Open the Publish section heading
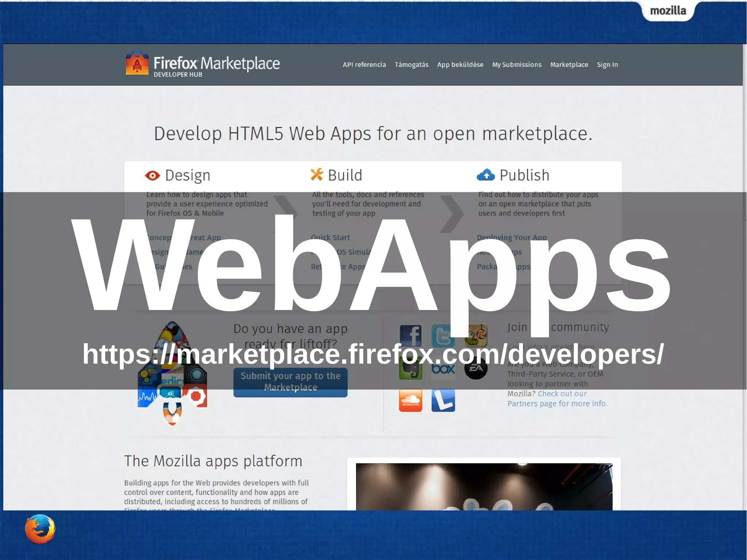This screenshot has width=747, height=560. click(x=524, y=175)
